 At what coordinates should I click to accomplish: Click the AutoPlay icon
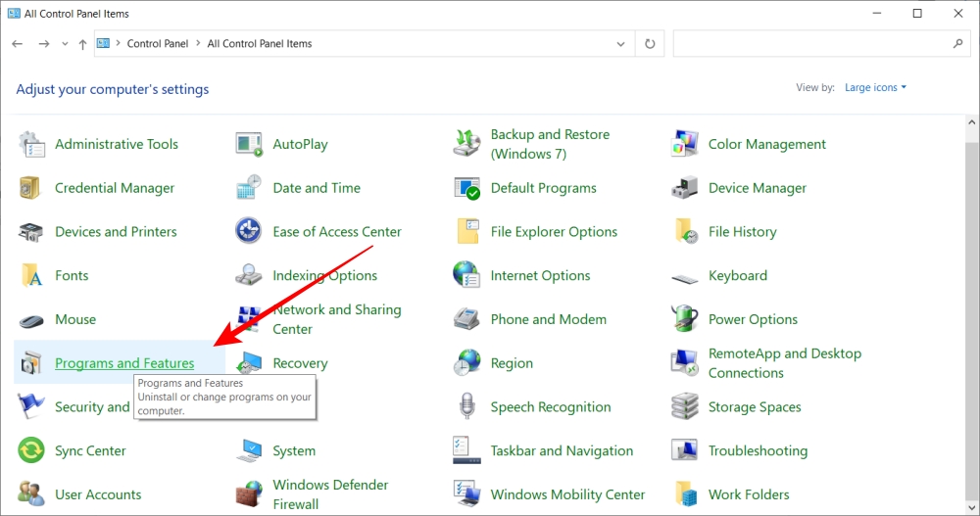point(249,144)
